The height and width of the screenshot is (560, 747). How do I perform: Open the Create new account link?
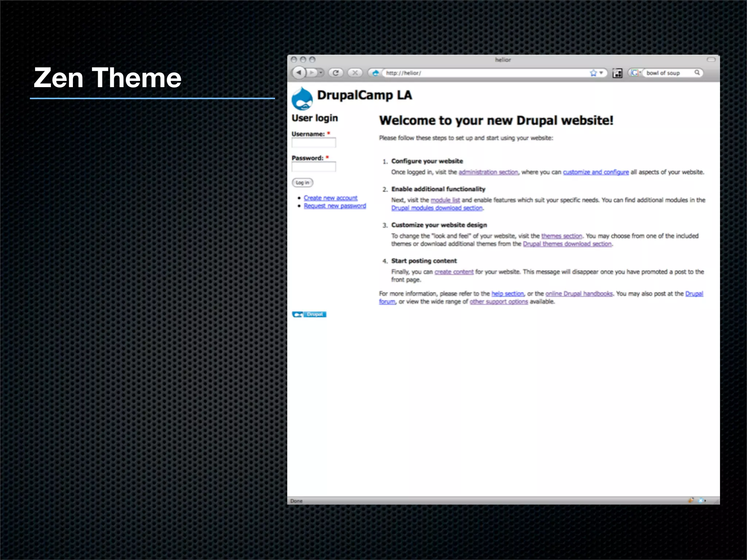[x=330, y=198]
